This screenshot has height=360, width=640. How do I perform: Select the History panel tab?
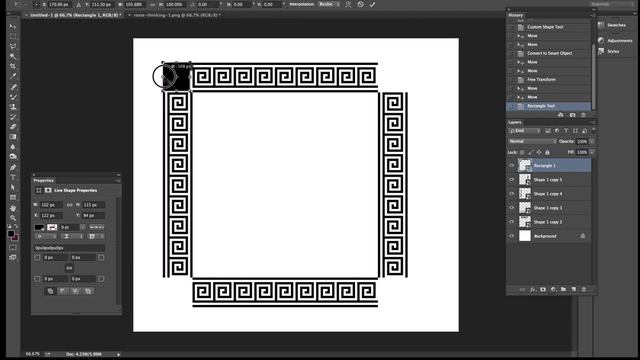click(x=516, y=15)
